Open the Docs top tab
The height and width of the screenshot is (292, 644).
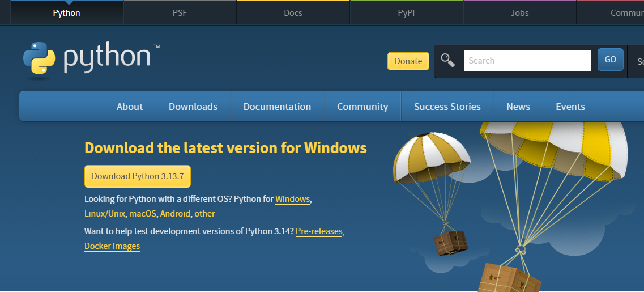pyautogui.click(x=293, y=13)
